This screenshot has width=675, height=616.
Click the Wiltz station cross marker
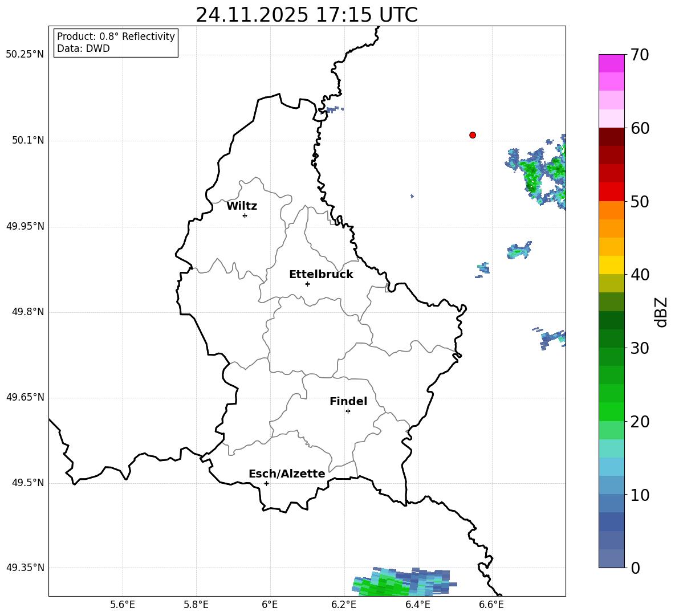point(245,215)
